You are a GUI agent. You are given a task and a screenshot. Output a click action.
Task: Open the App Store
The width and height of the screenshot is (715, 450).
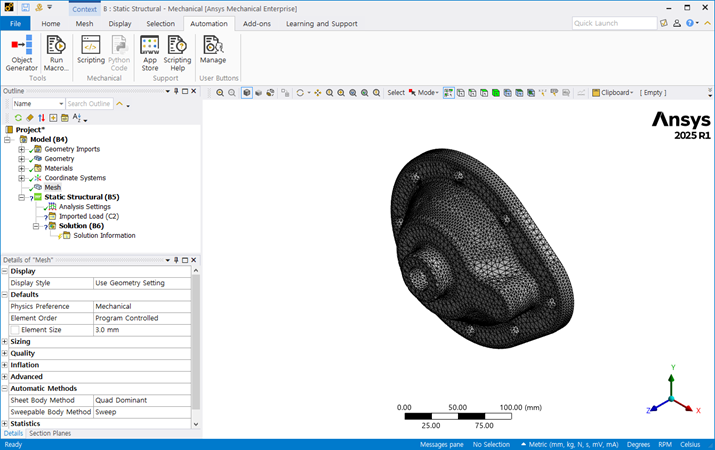(x=150, y=53)
